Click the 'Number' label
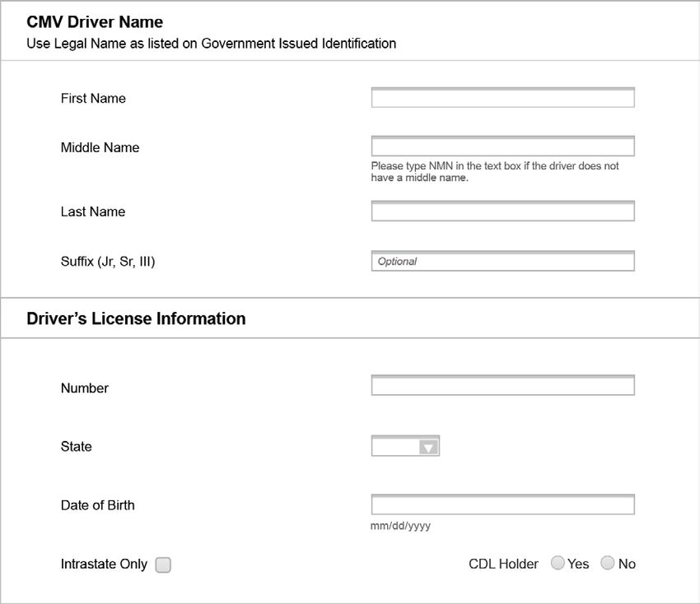The image size is (700, 604). [x=85, y=388]
